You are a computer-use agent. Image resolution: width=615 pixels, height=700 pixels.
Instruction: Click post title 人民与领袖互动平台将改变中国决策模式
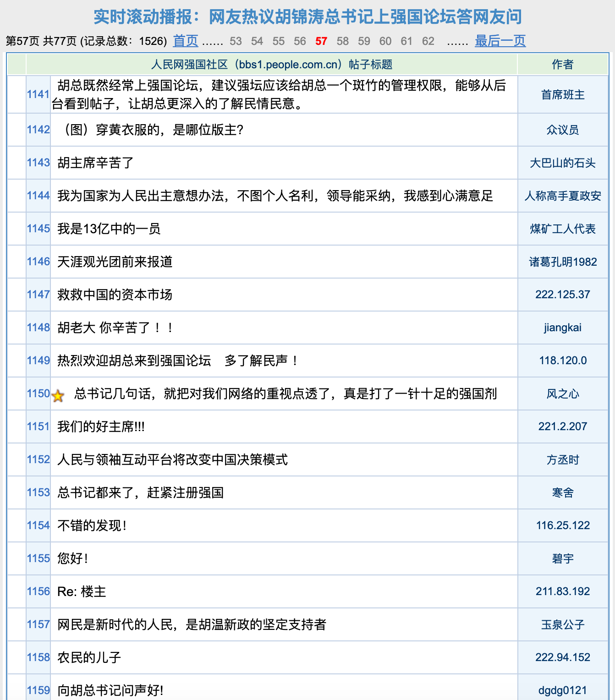(172, 459)
